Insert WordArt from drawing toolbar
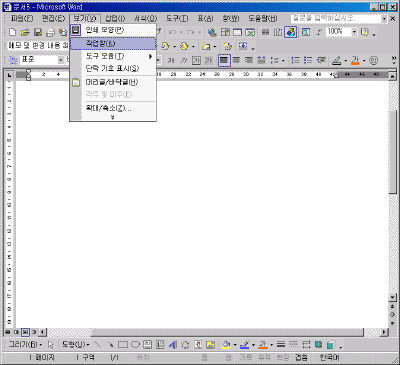Screen dimensions: 400x365 pos(173,344)
